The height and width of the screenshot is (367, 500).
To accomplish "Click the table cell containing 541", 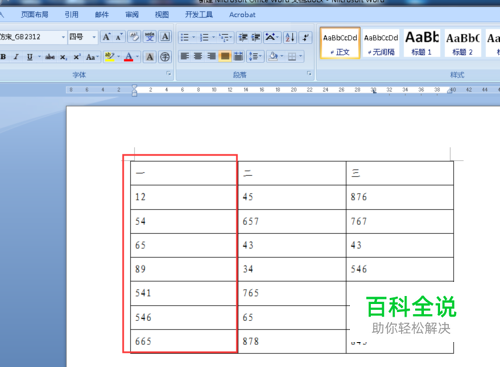I will point(184,293).
